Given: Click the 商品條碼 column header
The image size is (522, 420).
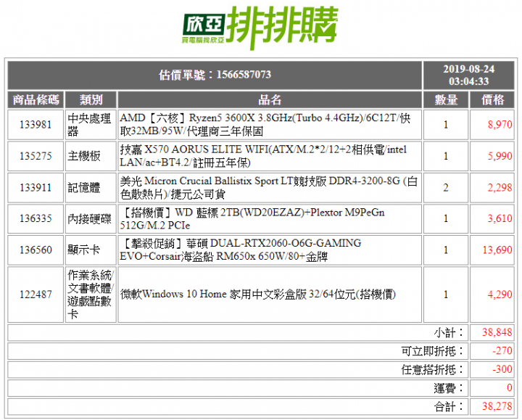Looking at the screenshot, I should [36, 99].
